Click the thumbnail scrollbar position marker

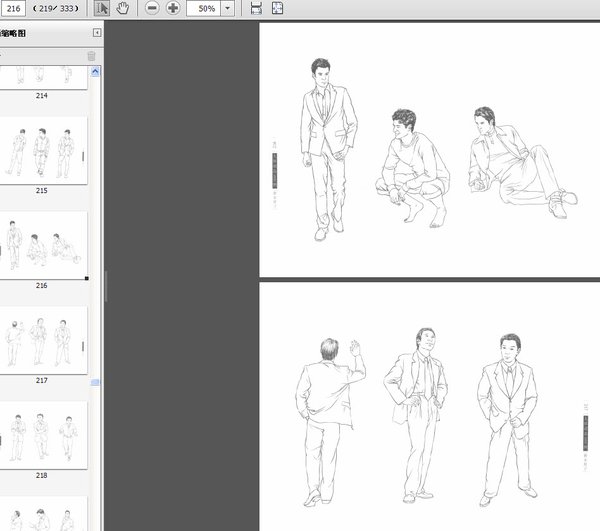[x=96, y=383]
